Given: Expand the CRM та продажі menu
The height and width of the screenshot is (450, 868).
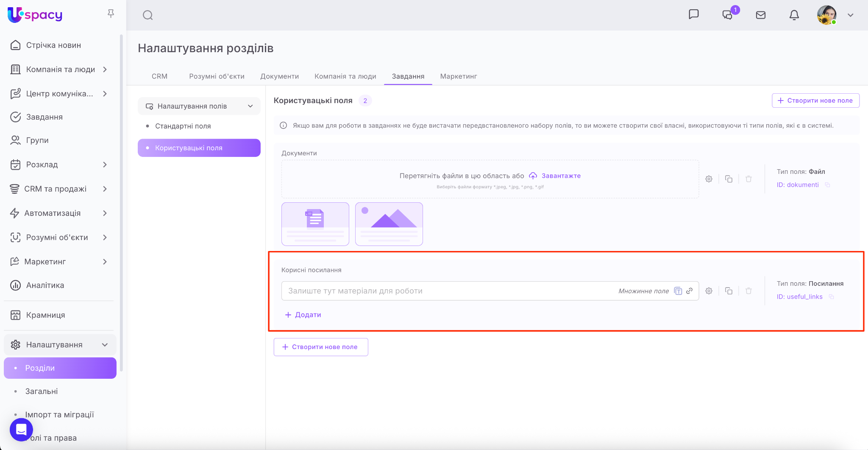Looking at the screenshot, I should [105, 189].
